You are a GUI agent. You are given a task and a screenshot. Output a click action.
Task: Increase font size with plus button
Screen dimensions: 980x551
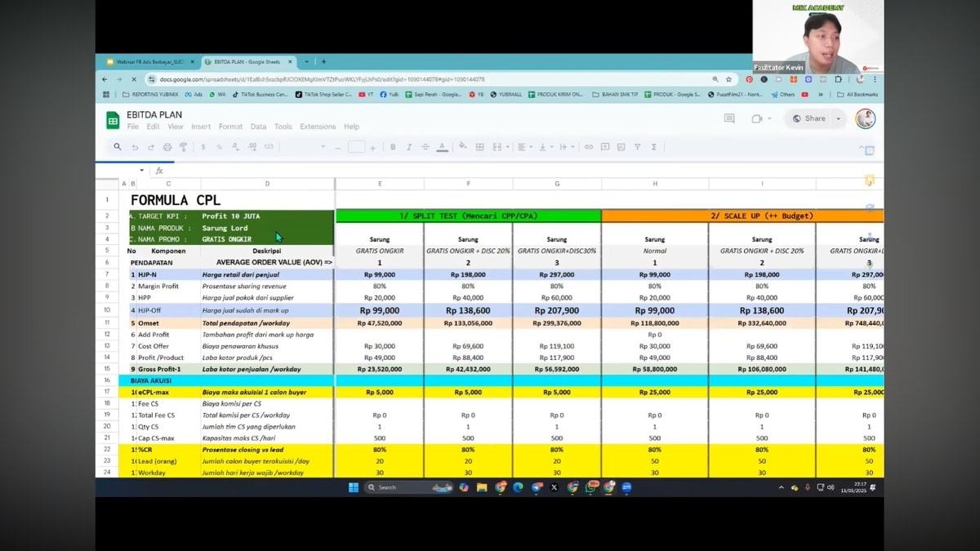(373, 148)
